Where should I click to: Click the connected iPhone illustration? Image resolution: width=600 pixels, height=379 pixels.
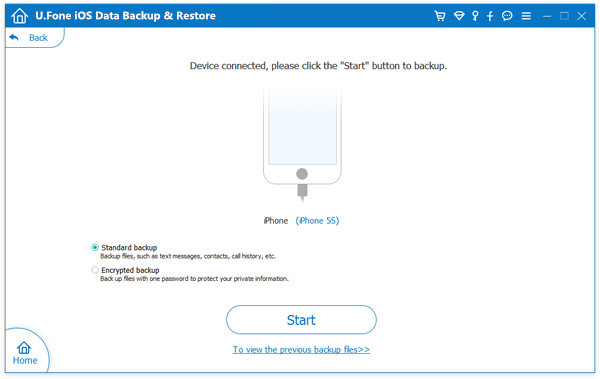pyautogui.click(x=302, y=144)
